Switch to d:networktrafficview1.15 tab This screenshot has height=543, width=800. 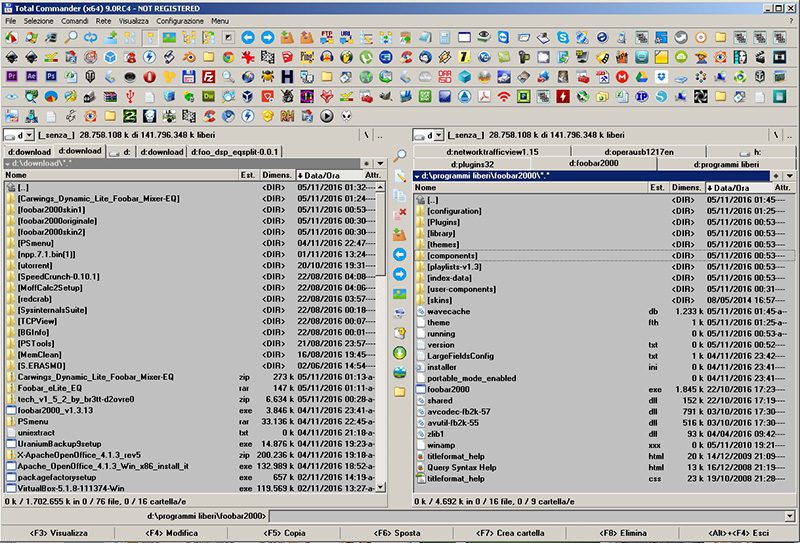click(x=492, y=152)
